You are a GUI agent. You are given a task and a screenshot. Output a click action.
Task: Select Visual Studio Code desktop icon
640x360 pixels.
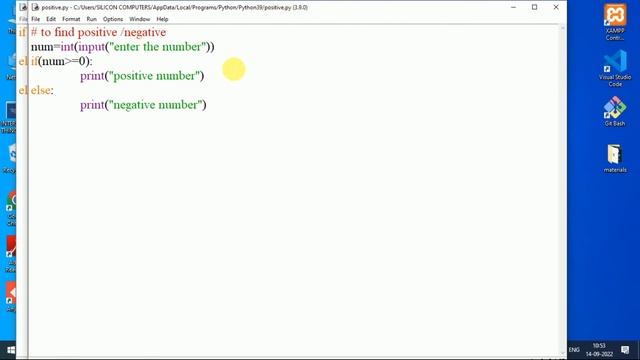coord(615,68)
